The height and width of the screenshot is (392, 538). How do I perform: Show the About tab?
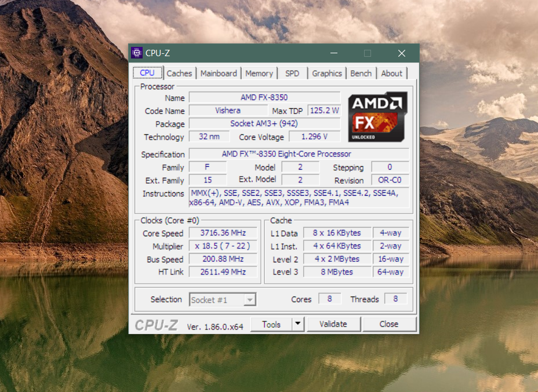[x=391, y=74]
